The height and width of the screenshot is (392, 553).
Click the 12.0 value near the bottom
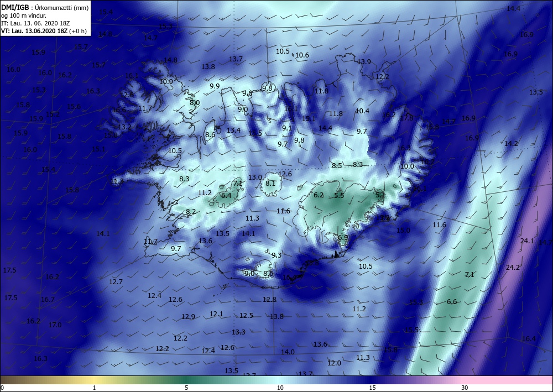[x=334, y=363]
